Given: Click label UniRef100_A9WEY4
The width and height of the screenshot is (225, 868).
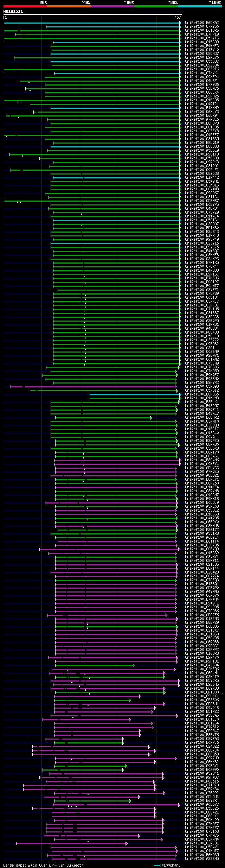Looking at the screenshot, I should [202, 464].
